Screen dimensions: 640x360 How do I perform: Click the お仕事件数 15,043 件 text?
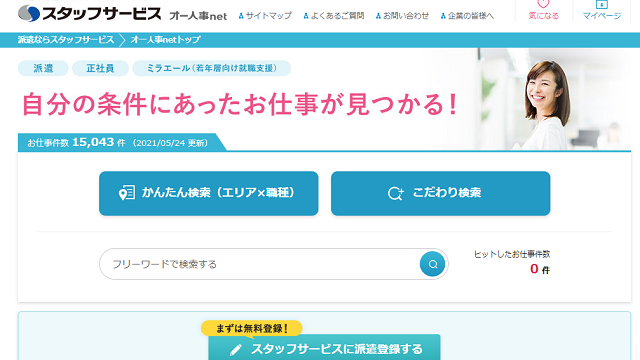click(76, 142)
